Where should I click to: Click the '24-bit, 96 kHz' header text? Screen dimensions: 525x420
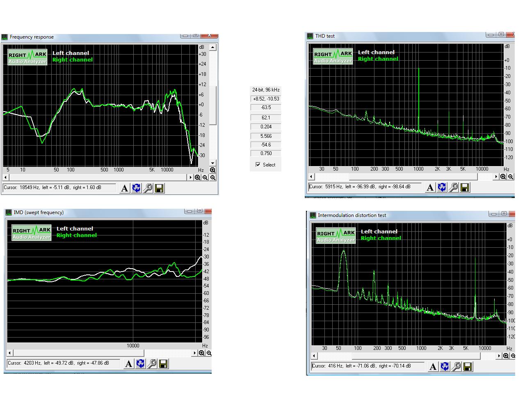pyautogui.click(x=266, y=90)
